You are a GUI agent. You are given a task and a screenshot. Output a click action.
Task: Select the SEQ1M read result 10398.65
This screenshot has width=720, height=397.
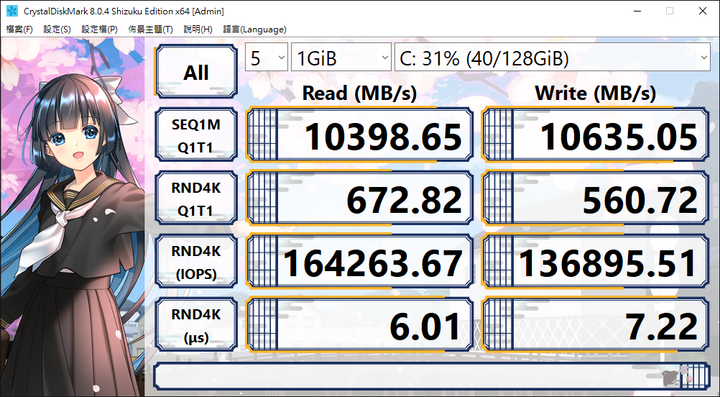pos(360,135)
